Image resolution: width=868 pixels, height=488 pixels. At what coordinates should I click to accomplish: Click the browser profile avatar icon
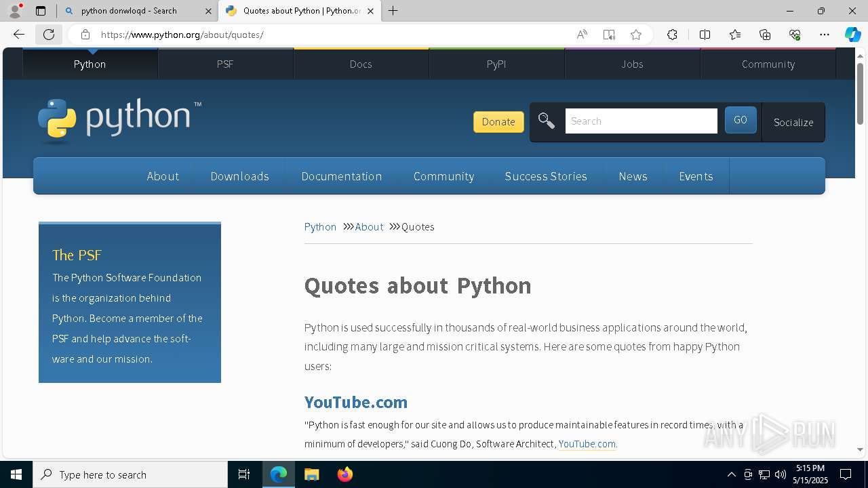tap(15, 11)
